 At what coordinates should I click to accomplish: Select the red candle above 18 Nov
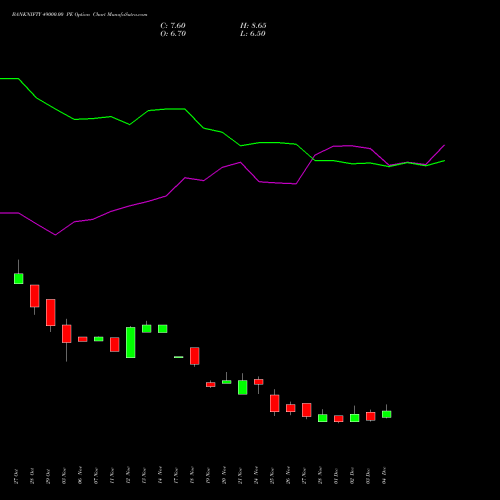(195, 356)
